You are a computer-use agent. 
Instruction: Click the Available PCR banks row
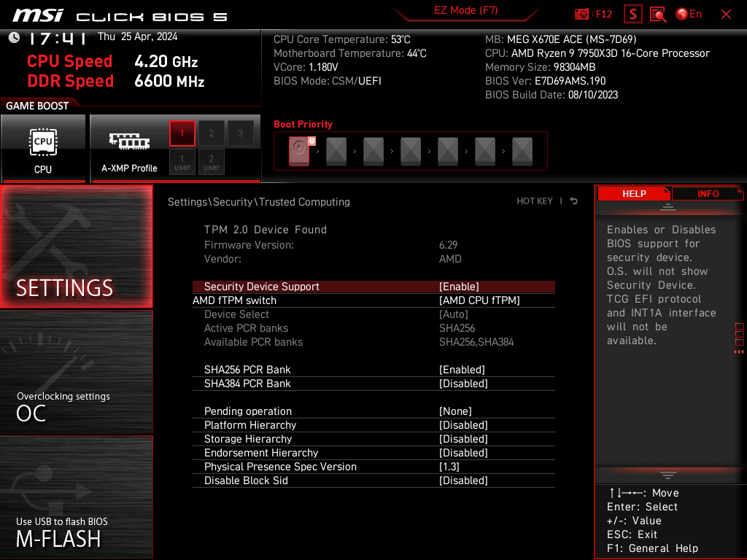tap(373, 342)
